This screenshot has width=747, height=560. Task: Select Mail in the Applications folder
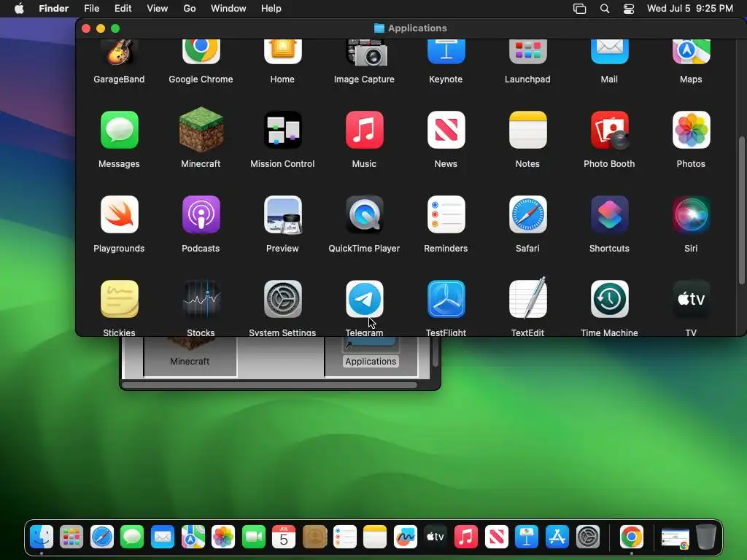coord(609,52)
